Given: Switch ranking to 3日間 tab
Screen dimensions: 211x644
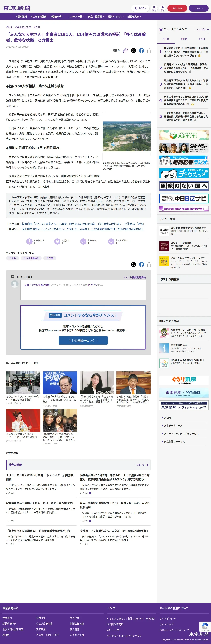Looking at the screenshot, I should pyautogui.click(x=166, y=39).
